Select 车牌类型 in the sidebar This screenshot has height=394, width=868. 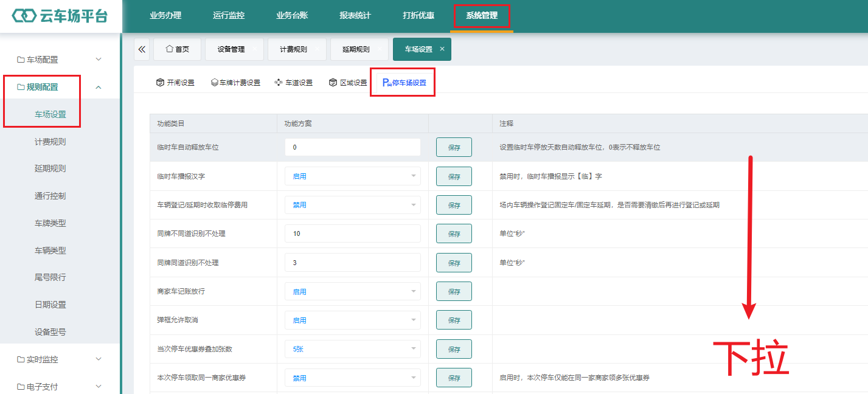pos(50,223)
